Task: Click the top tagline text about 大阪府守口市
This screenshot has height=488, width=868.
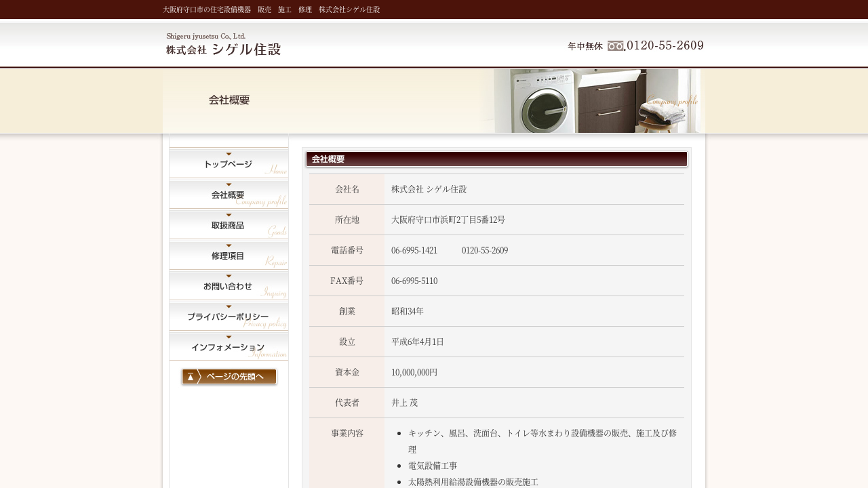Action: 271,9
